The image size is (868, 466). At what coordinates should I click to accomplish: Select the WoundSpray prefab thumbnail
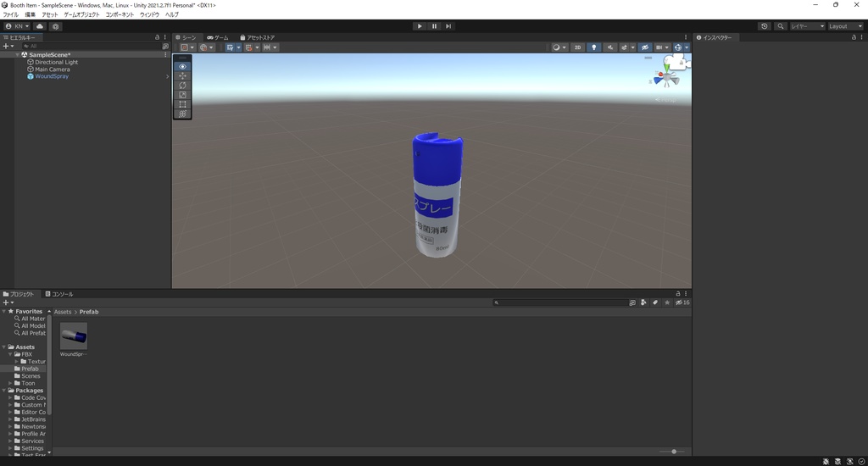74,336
